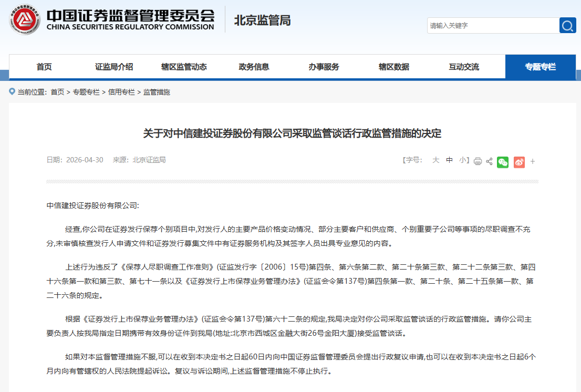
Task: Click the share icon next to printer
Action: coord(489,161)
